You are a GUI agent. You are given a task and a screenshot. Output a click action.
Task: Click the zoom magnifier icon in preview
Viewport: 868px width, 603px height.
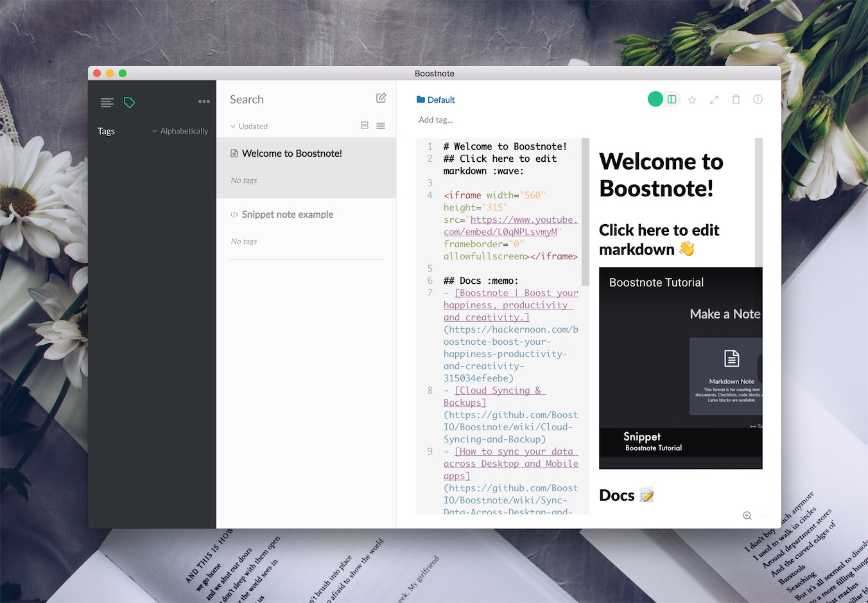[x=747, y=516]
